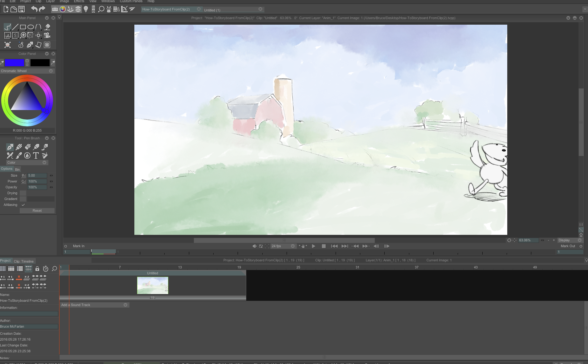
Task: Select the spline curve tool
Action: point(38,27)
